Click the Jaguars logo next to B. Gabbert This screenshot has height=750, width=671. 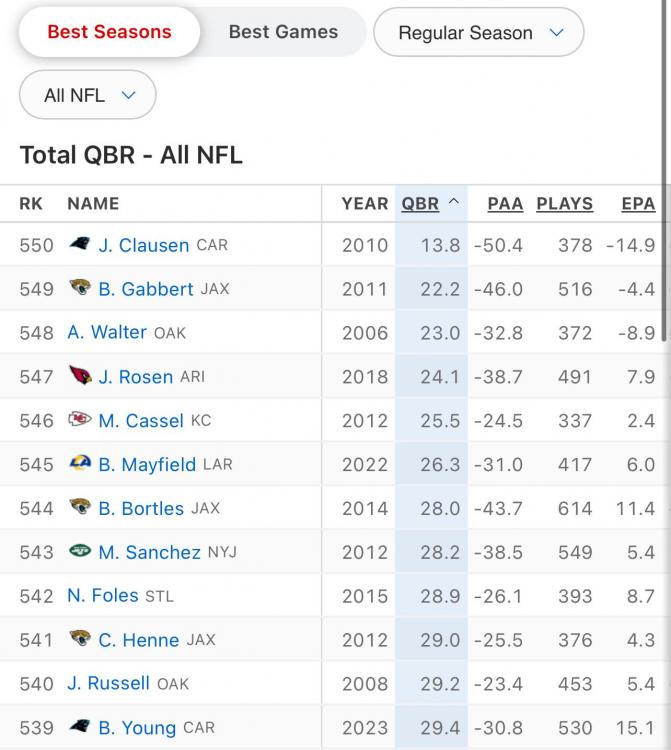tap(80, 289)
